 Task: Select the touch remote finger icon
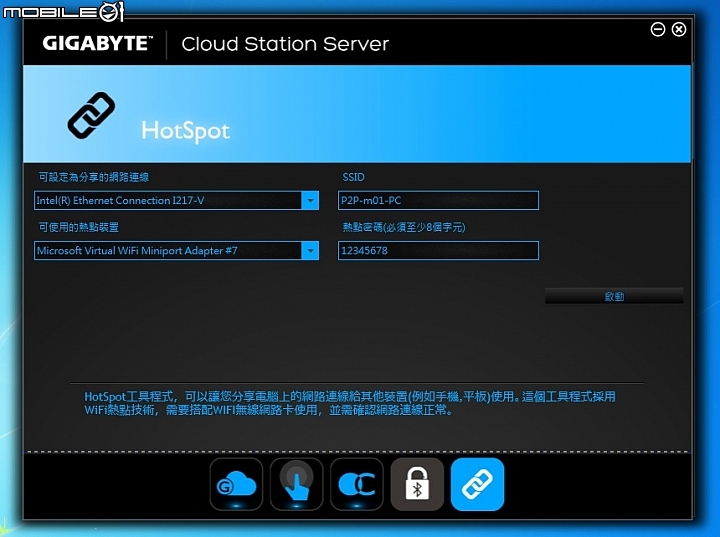[x=297, y=484]
